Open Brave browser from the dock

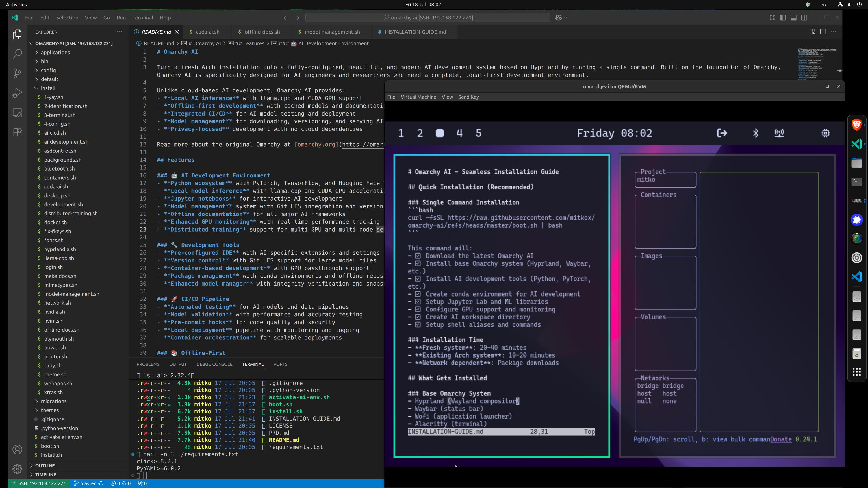coord(856,125)
